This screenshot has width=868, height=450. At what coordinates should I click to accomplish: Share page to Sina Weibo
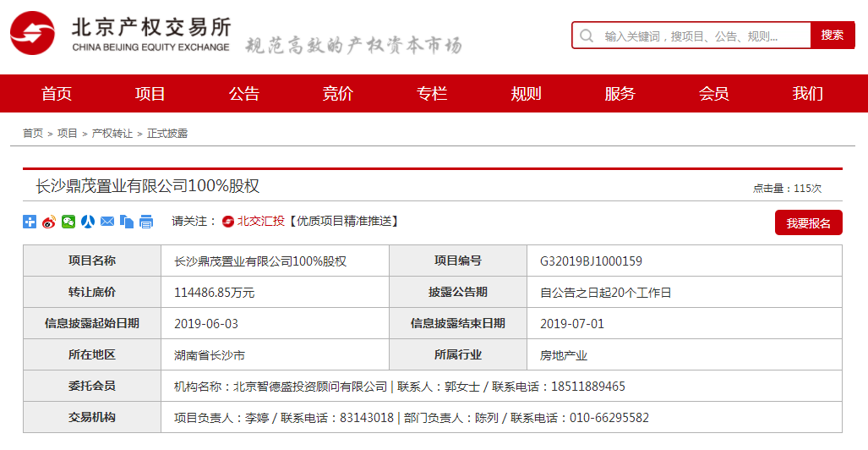49,222
